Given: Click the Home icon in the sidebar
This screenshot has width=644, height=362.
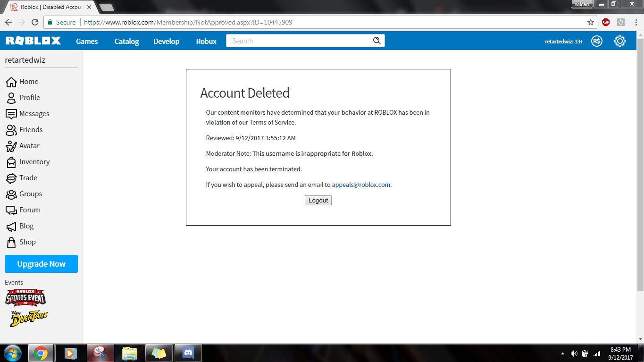Looking at the screenshot, I should [11, 82].
